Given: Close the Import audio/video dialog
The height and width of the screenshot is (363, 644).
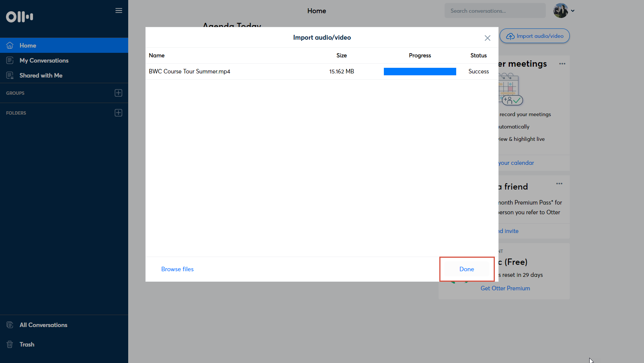Looking at the screenshot, I should tap(487, 38).
